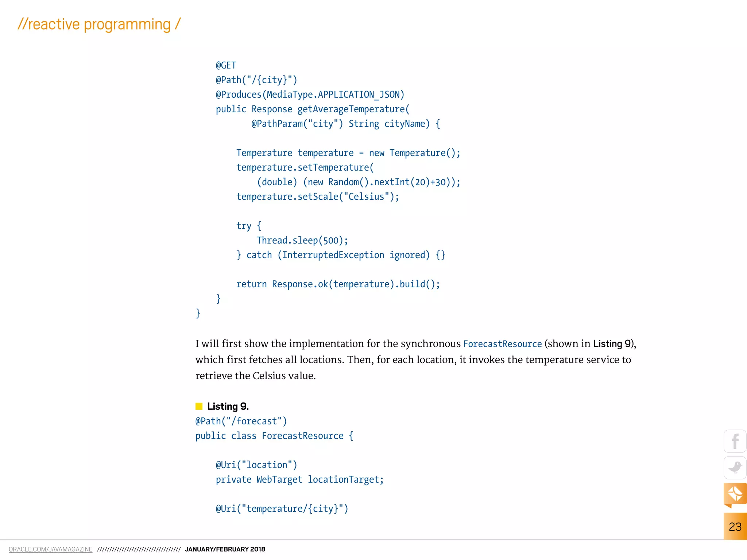Viewport: 747px width, 560px height.
Task: Click 'public class ForecastResource {' line
Action: click(x=274, y=436)
